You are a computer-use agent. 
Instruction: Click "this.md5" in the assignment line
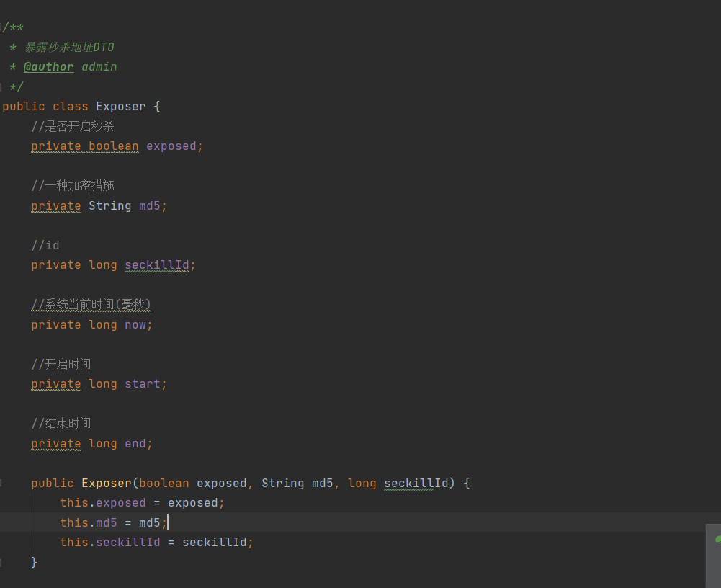[x=89, y=523]
